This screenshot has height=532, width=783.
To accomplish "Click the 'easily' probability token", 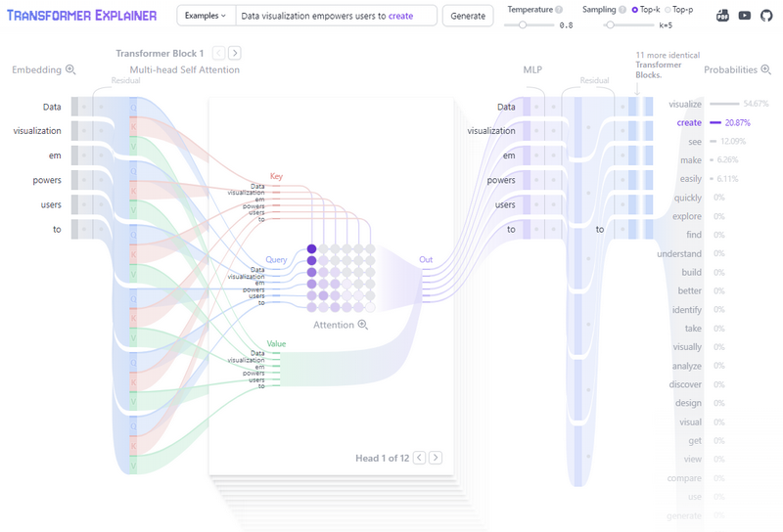I will pyautogui.click(x=691, y=179).
